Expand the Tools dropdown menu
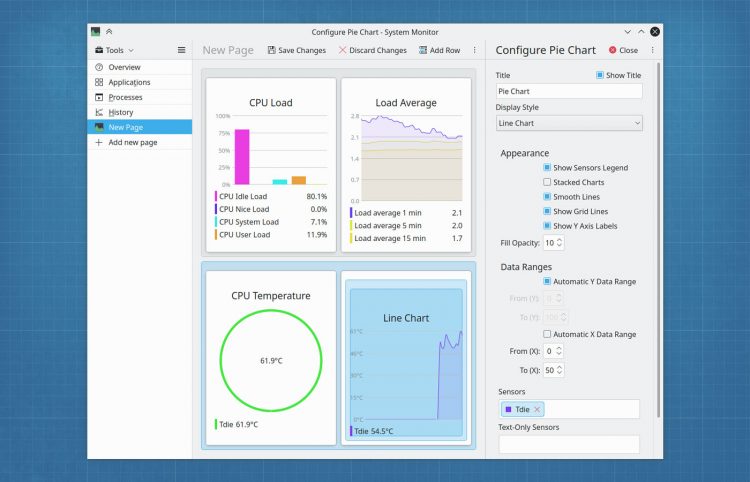The height and width of the screenshot is (482, 750). click(114, 50)
